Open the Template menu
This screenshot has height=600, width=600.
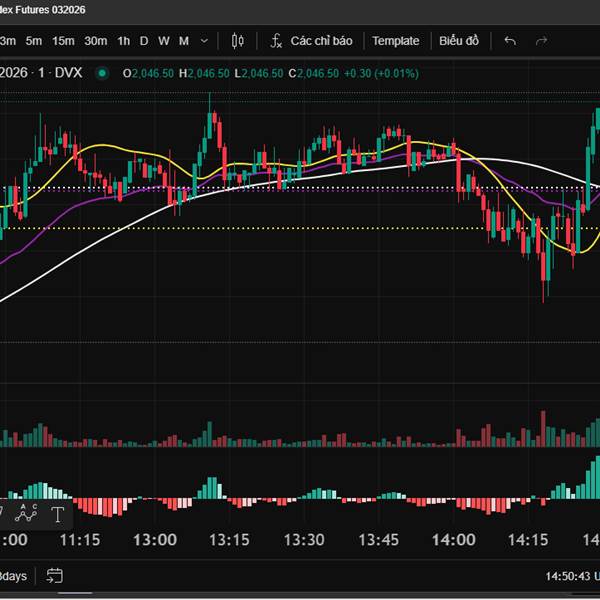[x=396, y=41]
